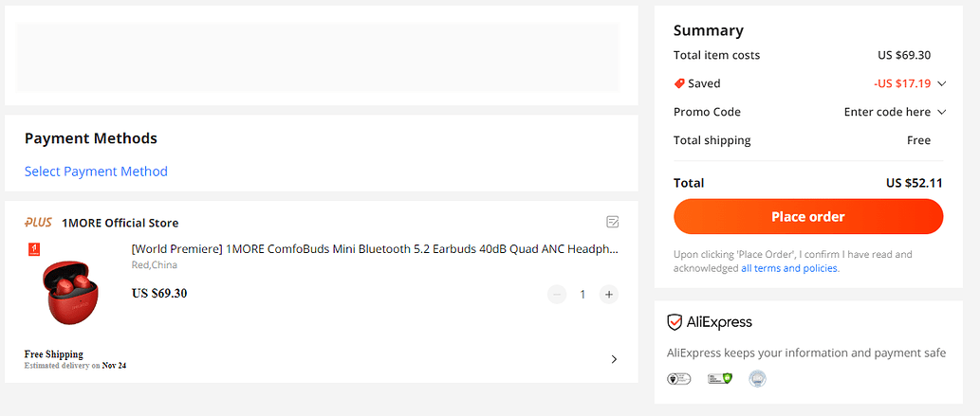Click the green shield security badge

(x=719, y=378)
